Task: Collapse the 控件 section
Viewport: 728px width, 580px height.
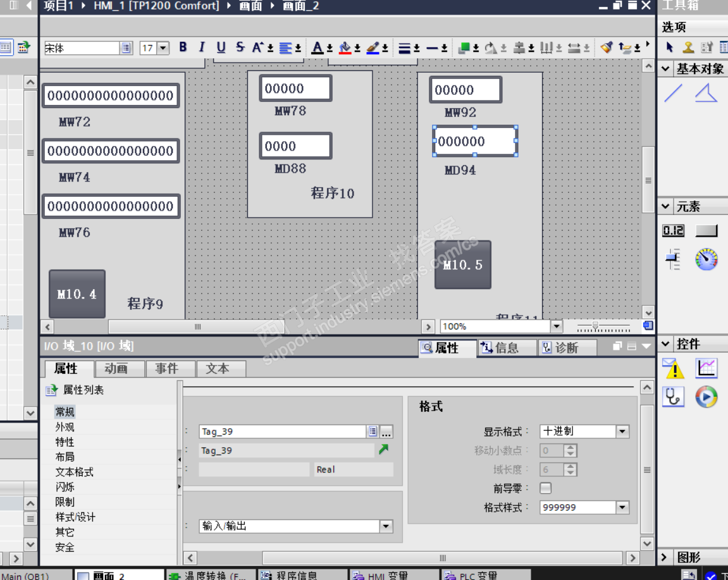Action: (x=665, y=344)
